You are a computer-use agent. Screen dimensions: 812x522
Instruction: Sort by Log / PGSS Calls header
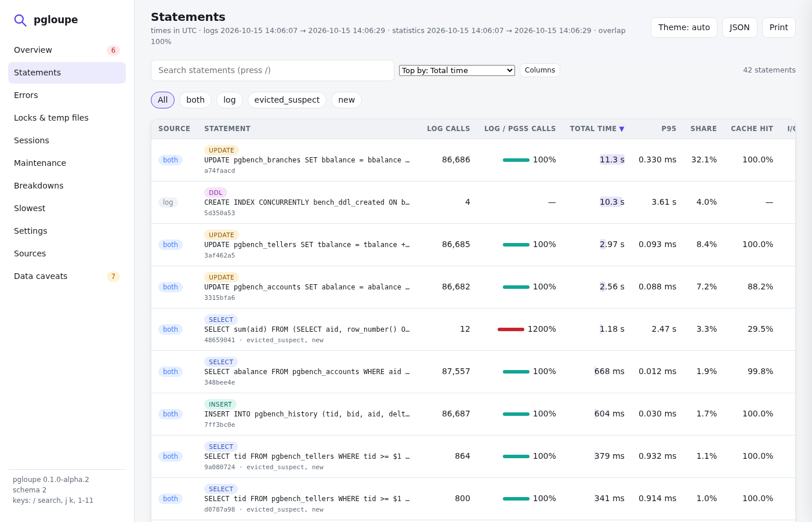click(x=520, y=129)
